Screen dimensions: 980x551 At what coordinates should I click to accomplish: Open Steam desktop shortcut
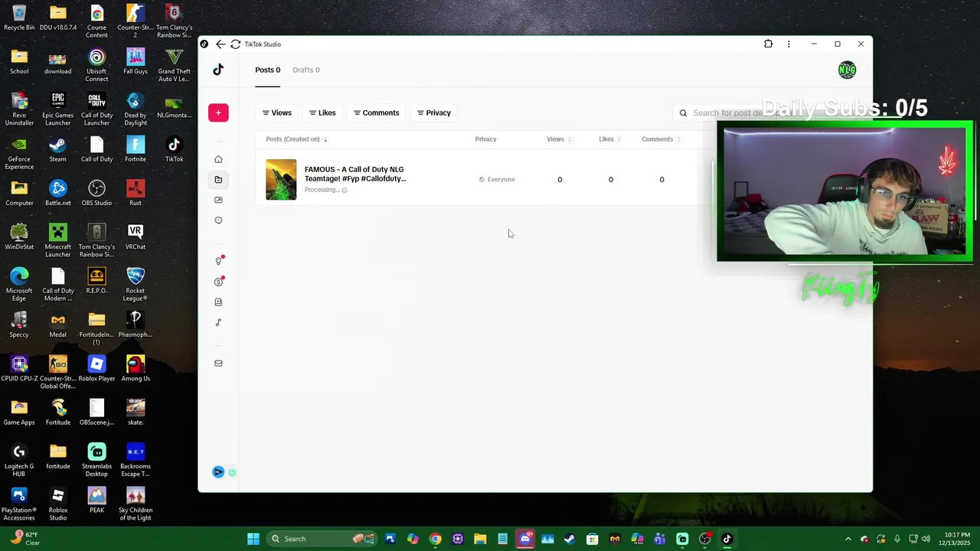[x=57, y=149]
